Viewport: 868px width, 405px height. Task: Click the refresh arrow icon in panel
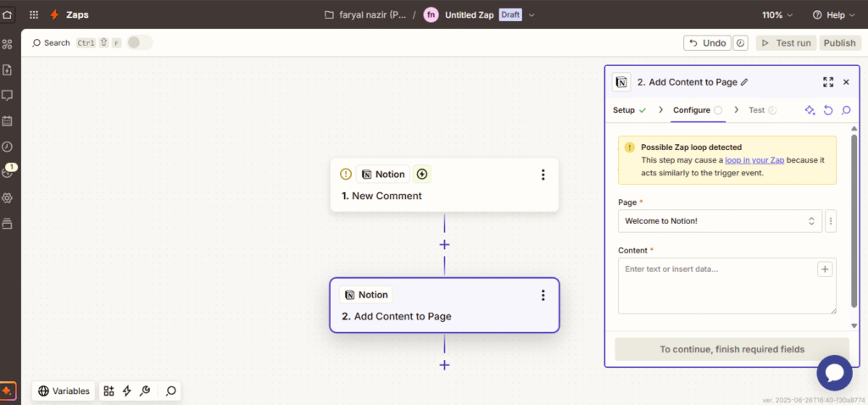[828, 110]
